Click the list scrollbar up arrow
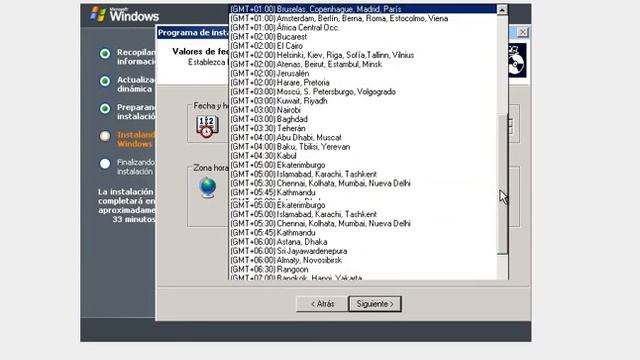The image size is (640, 360). pos(502,9)
